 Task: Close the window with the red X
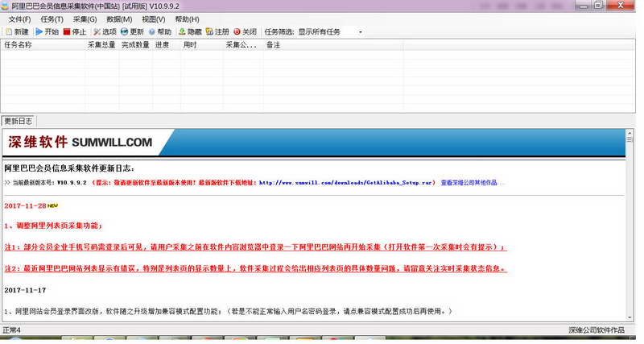[620, 6]
